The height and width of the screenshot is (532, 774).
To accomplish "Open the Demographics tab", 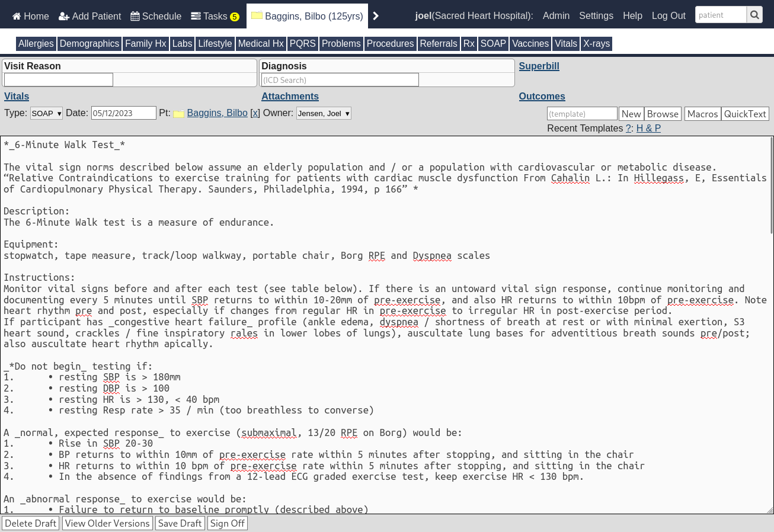I will 89,44.
